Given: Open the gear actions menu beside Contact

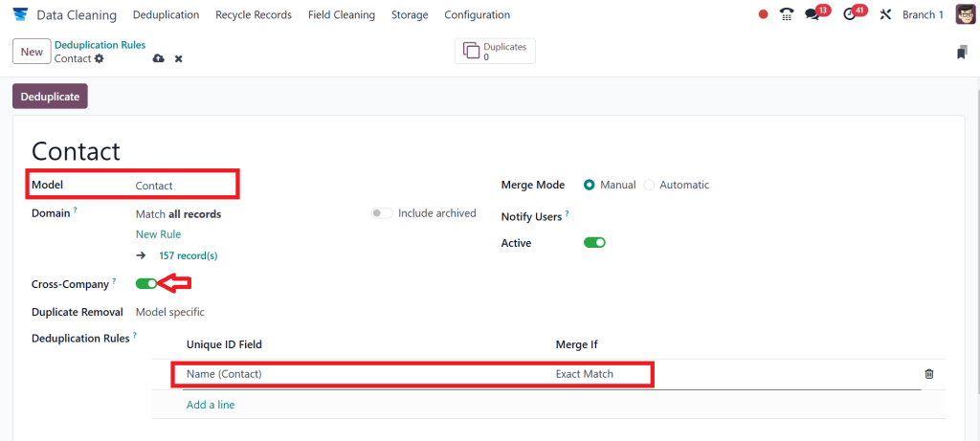Looking at the screenshot, I should click(99, 58).
